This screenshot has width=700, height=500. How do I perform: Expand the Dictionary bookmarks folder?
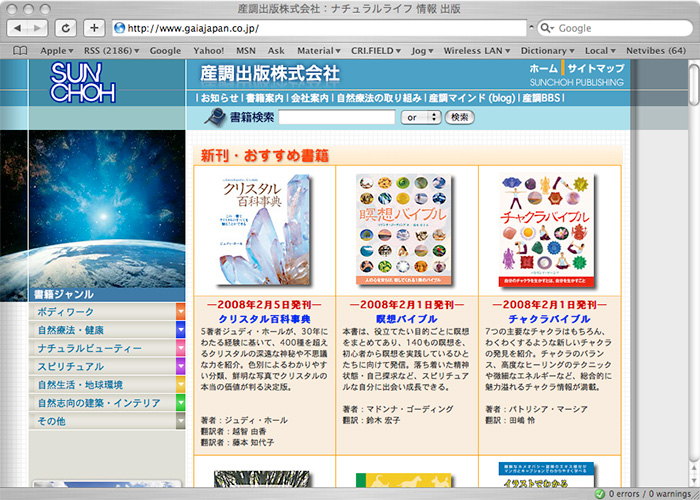point(547,51)
